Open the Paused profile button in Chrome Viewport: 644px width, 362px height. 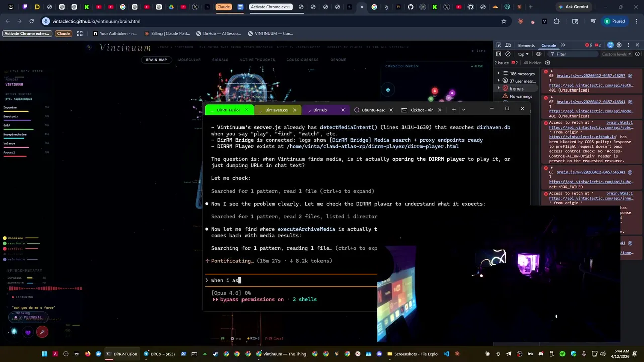coord(615,21)
